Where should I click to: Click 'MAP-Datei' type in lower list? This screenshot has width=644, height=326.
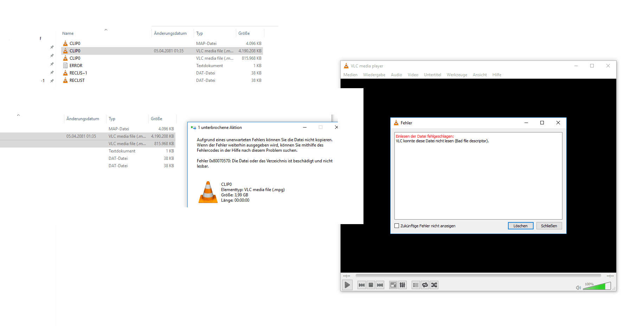point(119,129)
